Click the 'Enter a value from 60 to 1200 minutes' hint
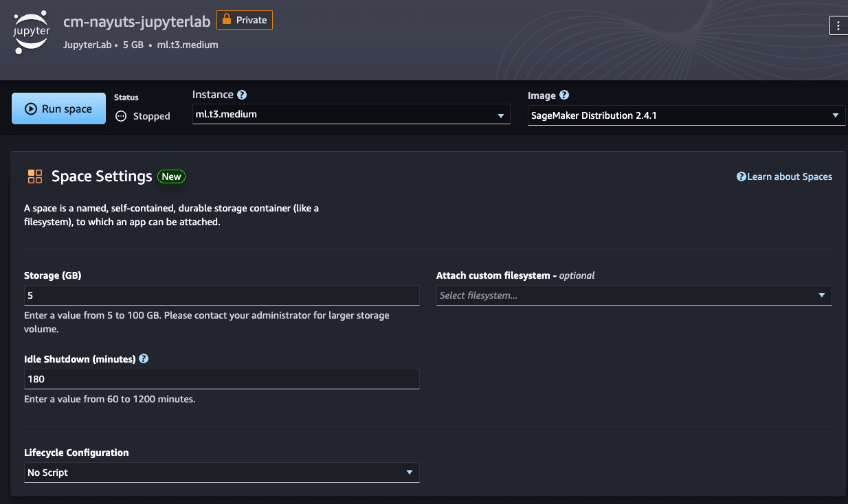This screenshot has height=504, width=848. 110,399
